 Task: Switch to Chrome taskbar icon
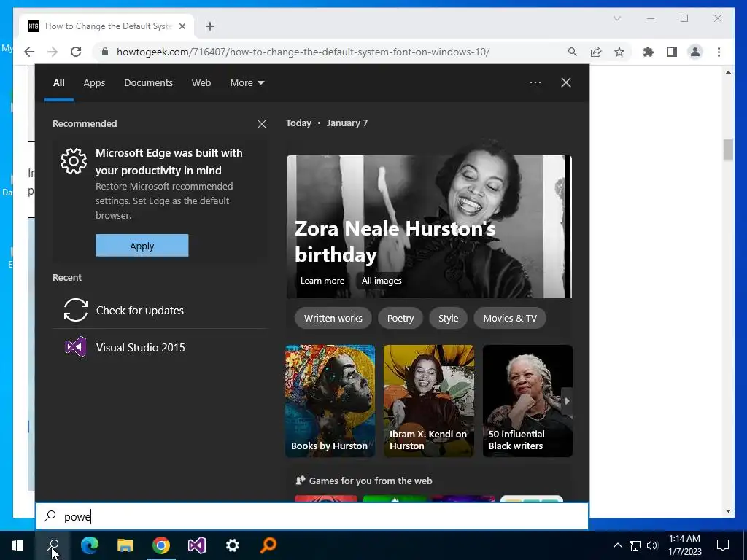[161, 545]
